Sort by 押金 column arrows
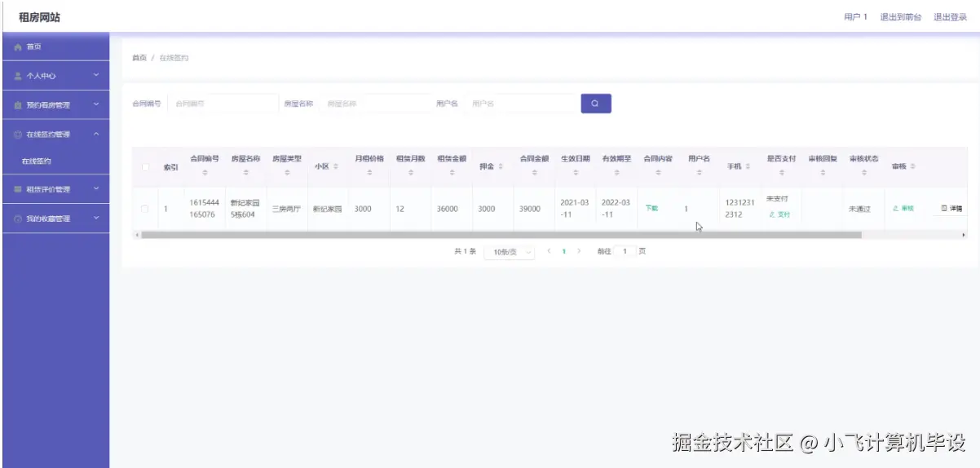 click(x=500, y=166)
